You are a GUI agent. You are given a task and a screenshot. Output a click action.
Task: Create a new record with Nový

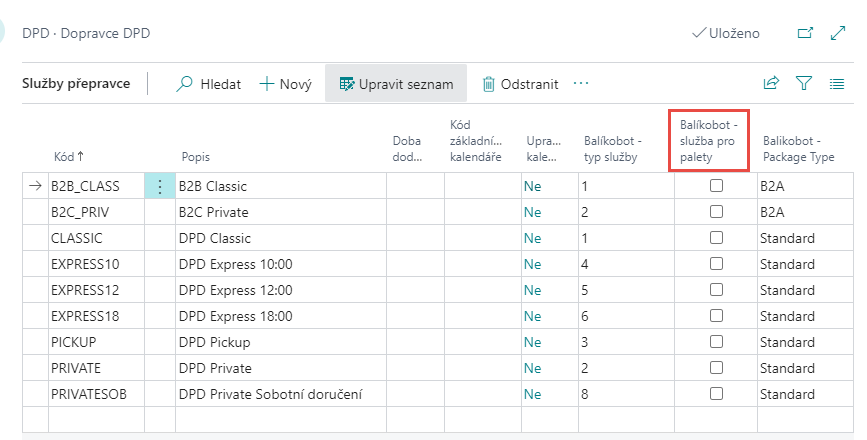pyautogui.click(x=286, y=85)
